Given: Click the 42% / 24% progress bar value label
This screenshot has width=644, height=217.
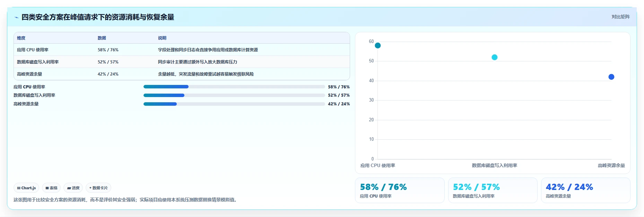Looking at the screenshot, I should pyautogui.click(x=339, y=104).
